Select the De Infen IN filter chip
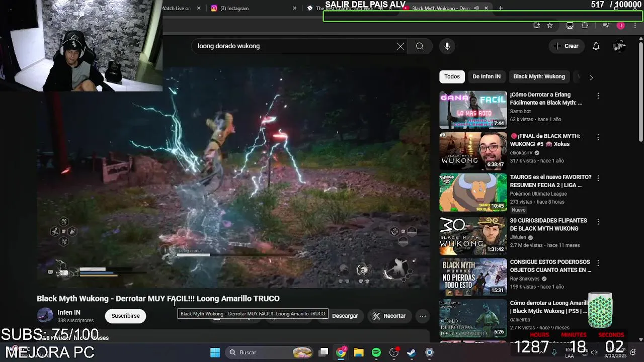Viewport: 644px width, 362px height. tap(487, 76)
